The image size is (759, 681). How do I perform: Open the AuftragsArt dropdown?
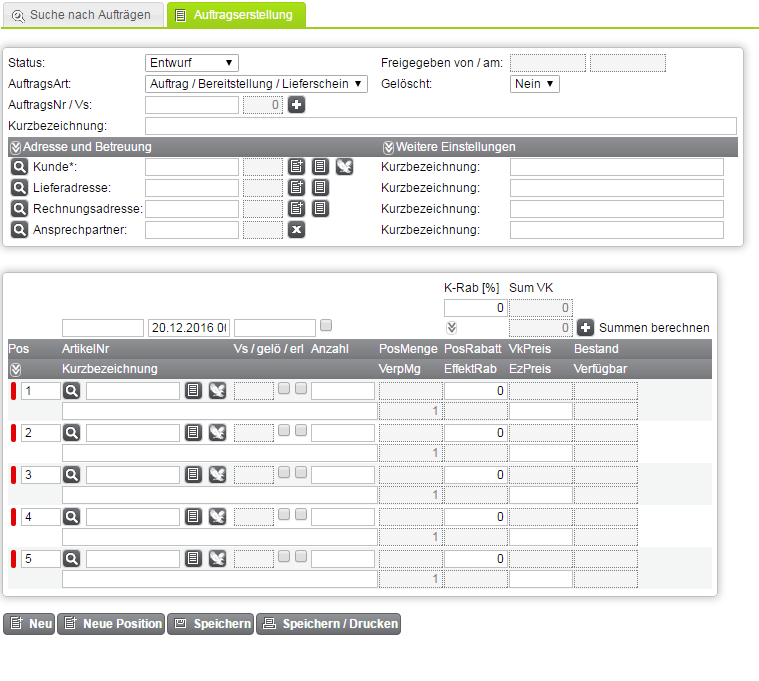[x=256, y=84]
